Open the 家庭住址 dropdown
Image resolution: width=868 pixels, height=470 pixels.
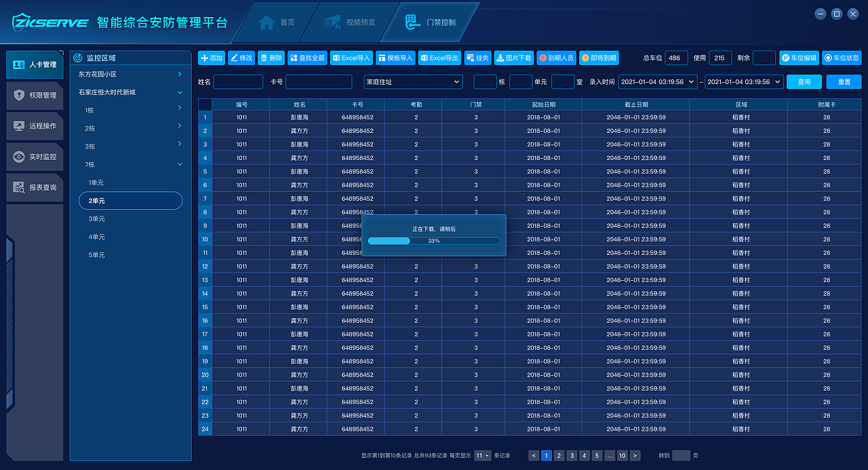414,81
